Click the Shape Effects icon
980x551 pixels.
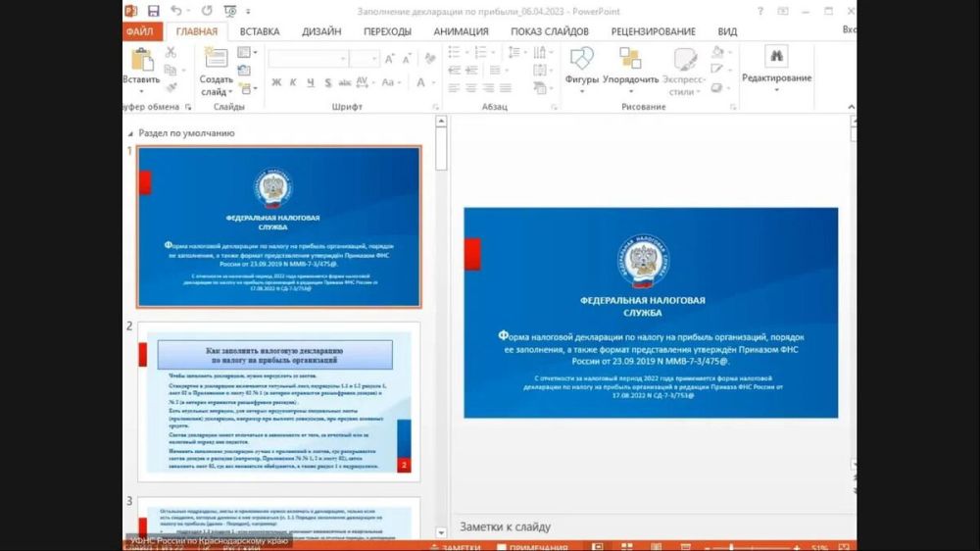[x=717, y=87]
